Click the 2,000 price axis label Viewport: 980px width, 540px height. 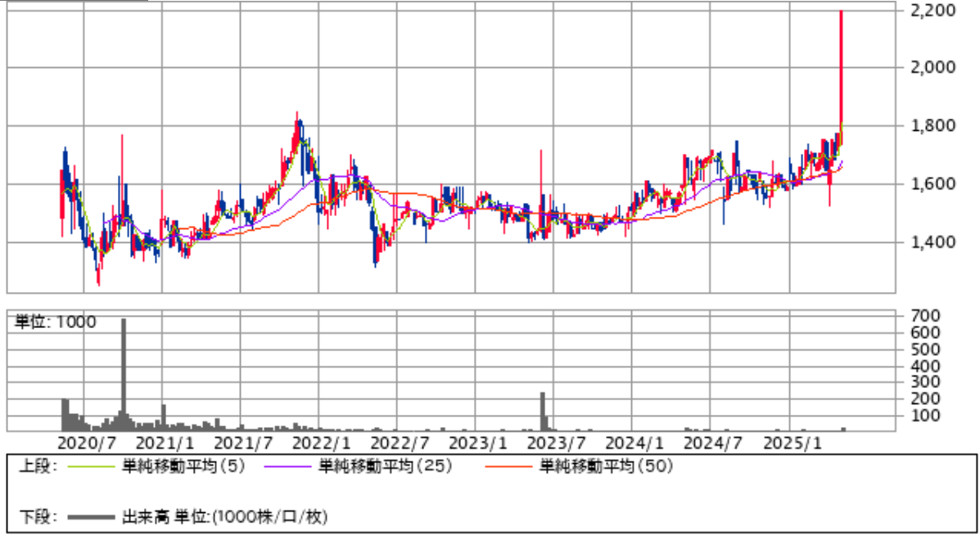coord(933,67)
